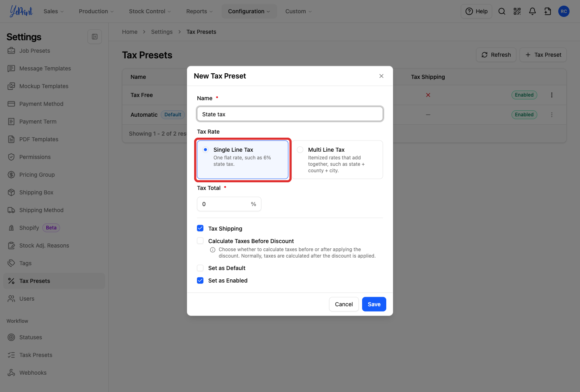Open Tax Presets in the sidebar

pyautogui.click(x=54, y=281)
